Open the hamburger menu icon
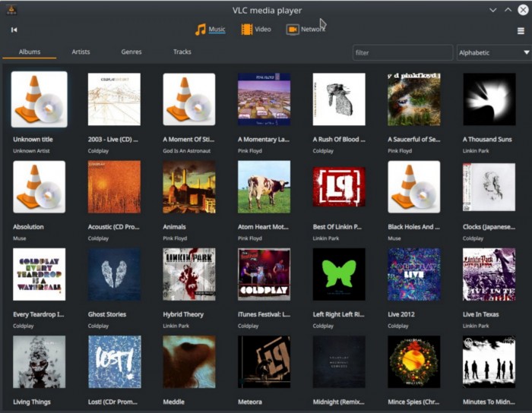 [521, 31]
